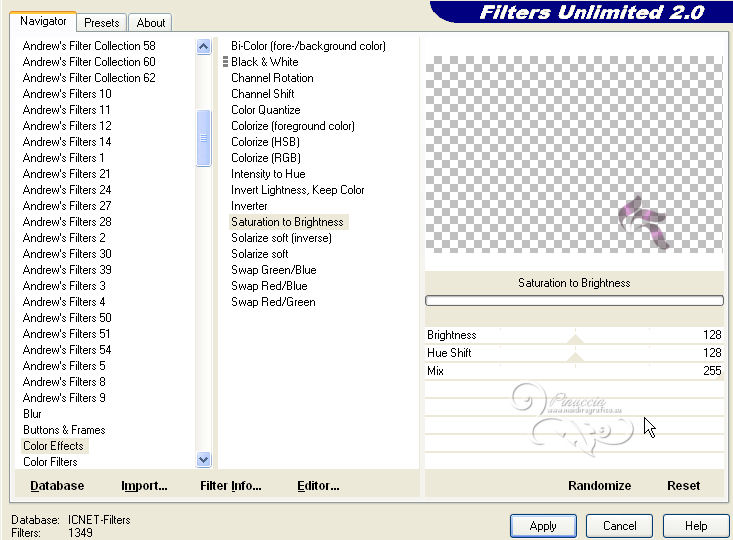Select Andrew's Filters 21
This screenshot has width=733, height=540.
(x=66, y=174)
